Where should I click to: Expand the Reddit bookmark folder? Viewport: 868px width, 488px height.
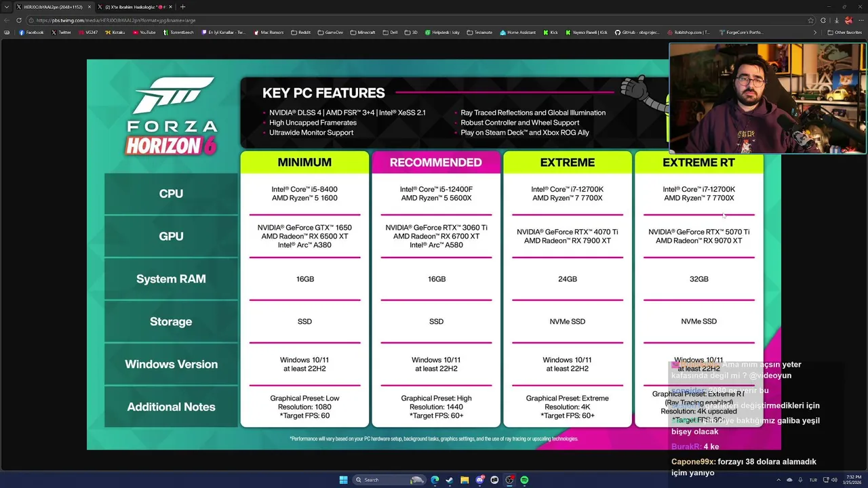[300, 32]
